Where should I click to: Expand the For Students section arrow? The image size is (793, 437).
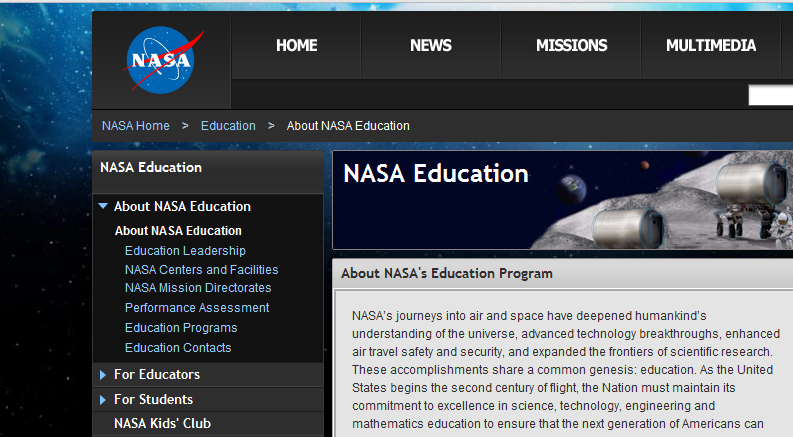pos(103,400)
